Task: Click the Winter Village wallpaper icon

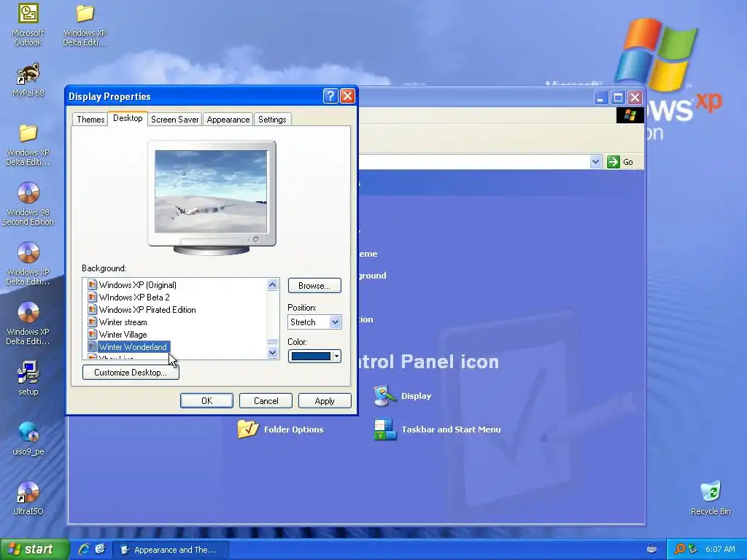Action: tap(93, 334)
